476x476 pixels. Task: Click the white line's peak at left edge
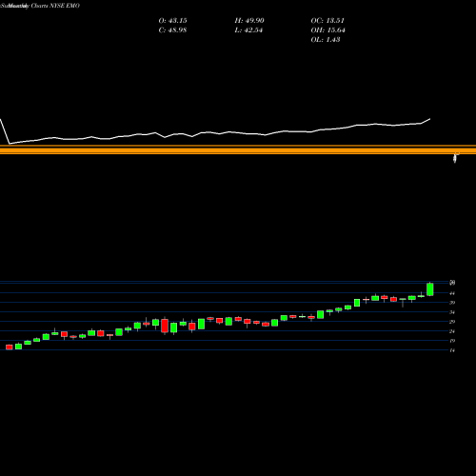point(1,120)
